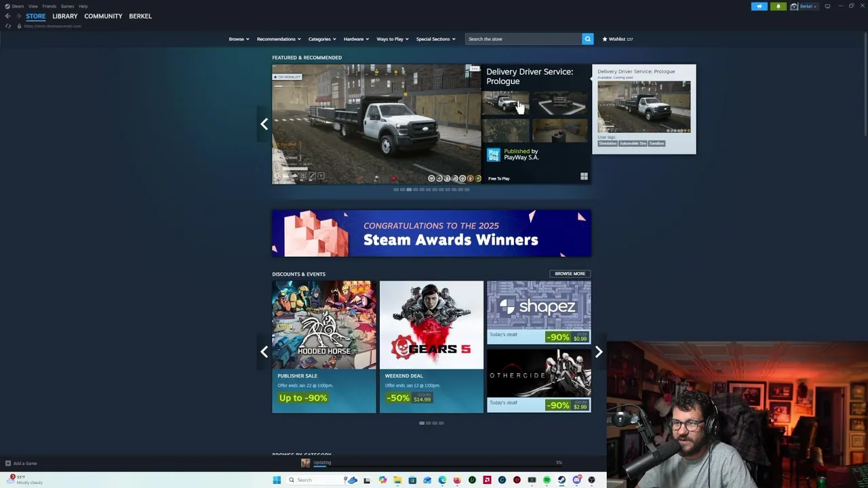Viewport: 868px width, 488px height.
Task: Click Add a Game at bottom left
Action: [20, 464]
